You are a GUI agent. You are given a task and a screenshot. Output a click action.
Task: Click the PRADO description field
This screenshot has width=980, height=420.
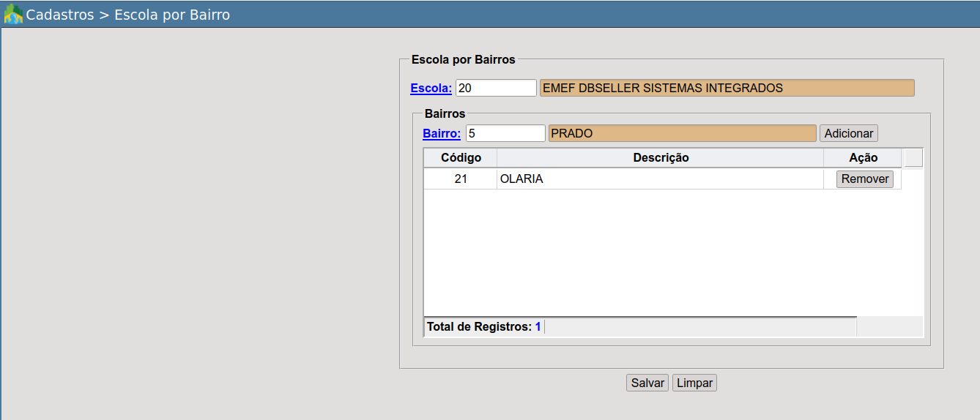pyautogui.click(x=682, y=133)
